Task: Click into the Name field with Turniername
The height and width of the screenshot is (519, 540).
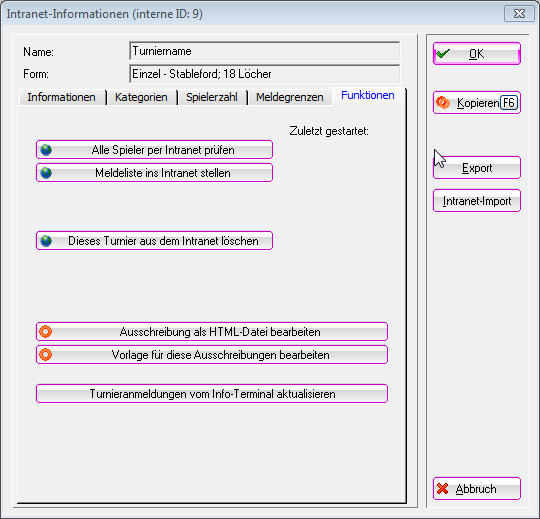Action: coord(264,51)
